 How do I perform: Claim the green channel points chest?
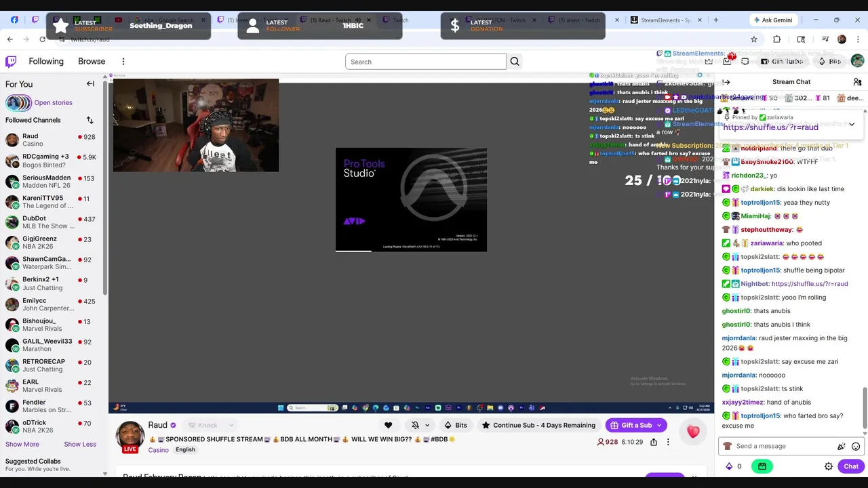(x=762, y=466)
